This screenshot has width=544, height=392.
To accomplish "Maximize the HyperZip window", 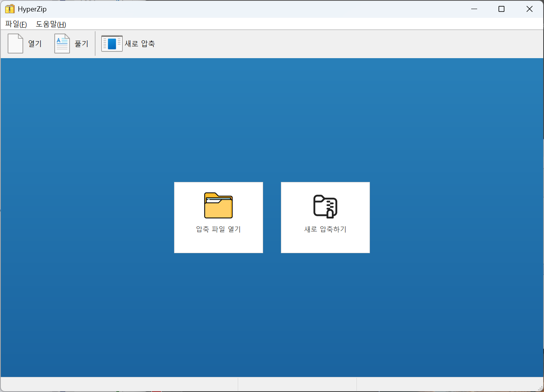I will click(x=501, y=9).
